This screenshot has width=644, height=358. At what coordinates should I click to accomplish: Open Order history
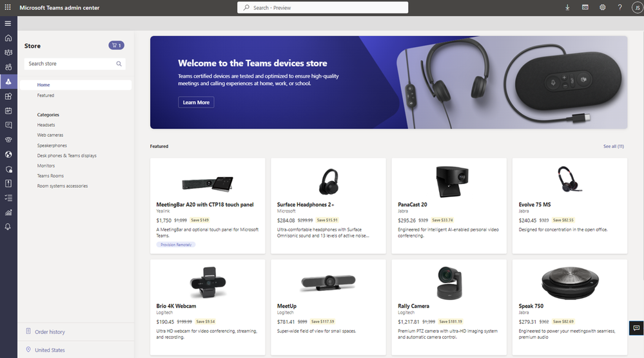coord(50,332)
